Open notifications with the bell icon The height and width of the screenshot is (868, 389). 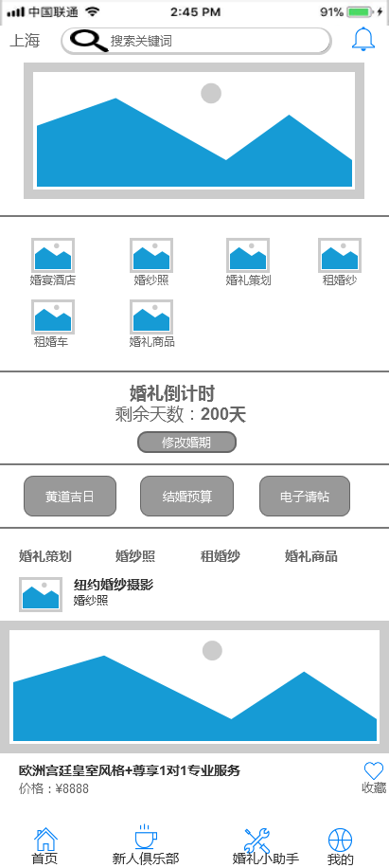pos(363,39)
